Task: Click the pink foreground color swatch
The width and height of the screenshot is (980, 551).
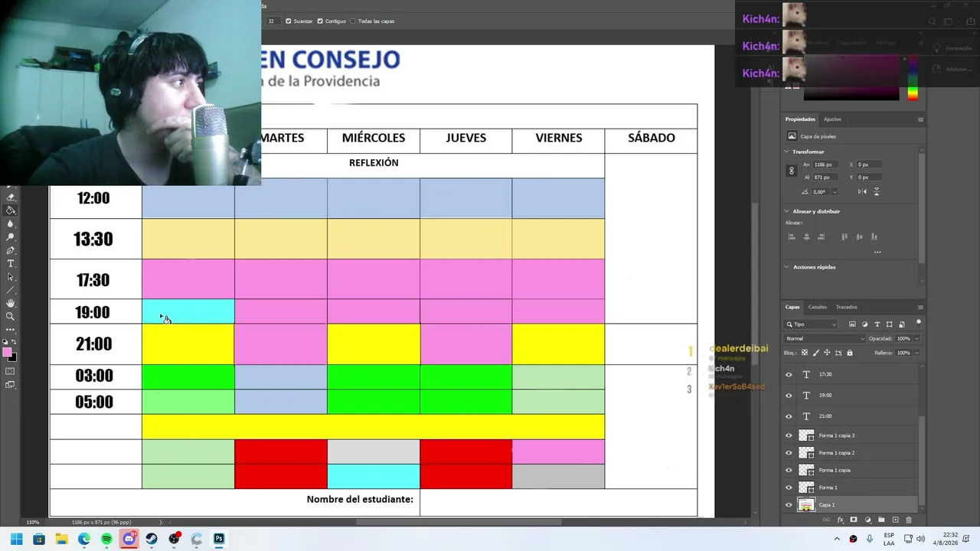Action: pyautogui.click(x=7, y=351)
